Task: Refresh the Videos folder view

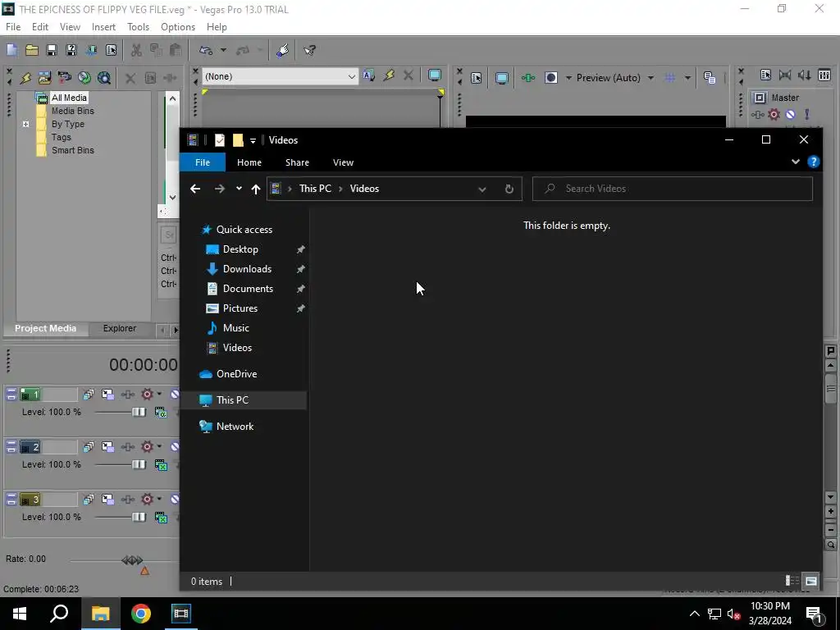Action: click(509, 189)
